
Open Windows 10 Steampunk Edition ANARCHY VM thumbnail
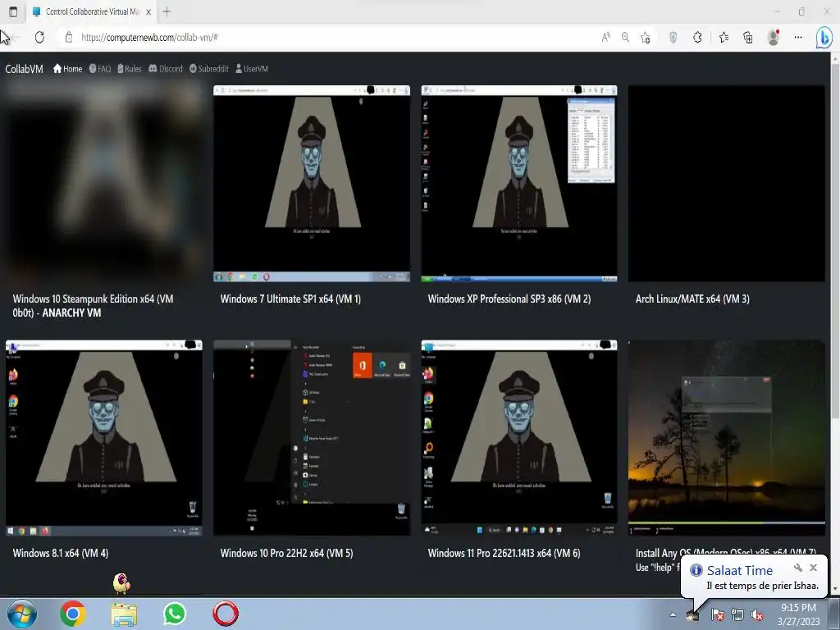(104, 183)
